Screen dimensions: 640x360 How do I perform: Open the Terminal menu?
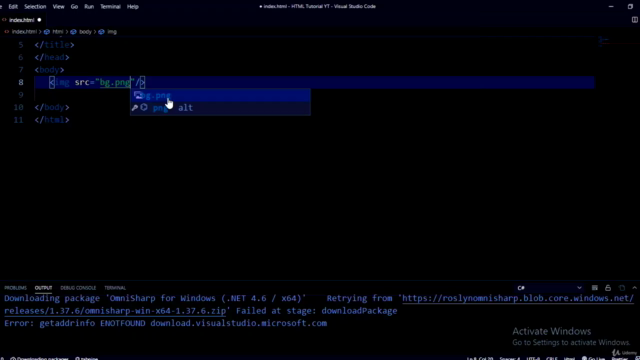point(110,7)
